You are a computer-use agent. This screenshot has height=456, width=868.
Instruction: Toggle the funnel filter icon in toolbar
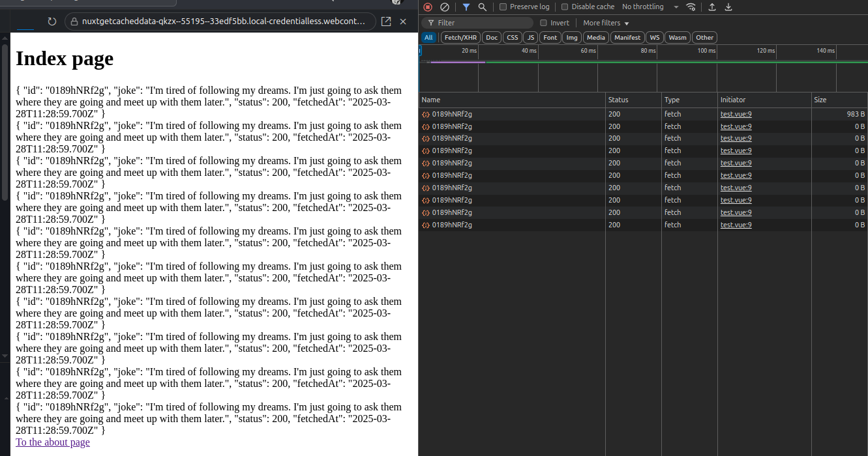466,7
